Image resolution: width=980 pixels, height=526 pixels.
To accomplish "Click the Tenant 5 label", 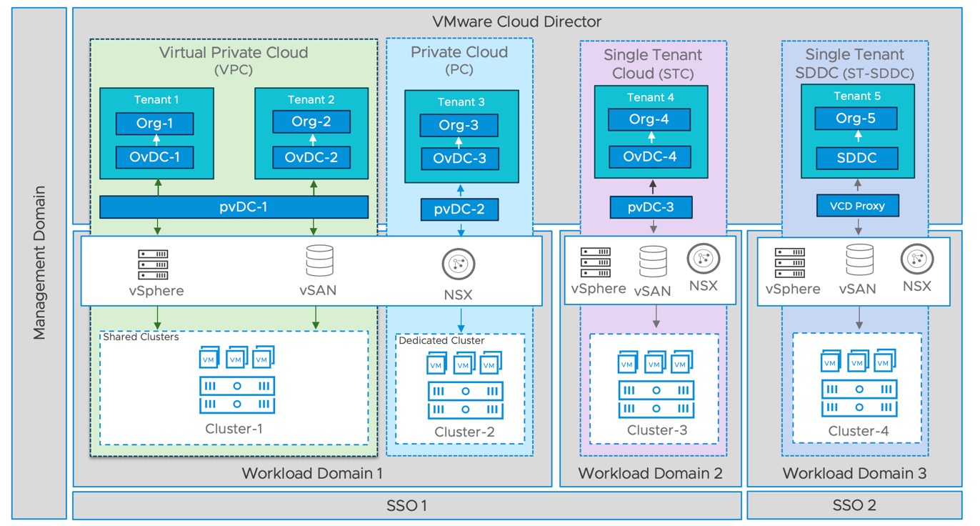I will click(857, 96).
